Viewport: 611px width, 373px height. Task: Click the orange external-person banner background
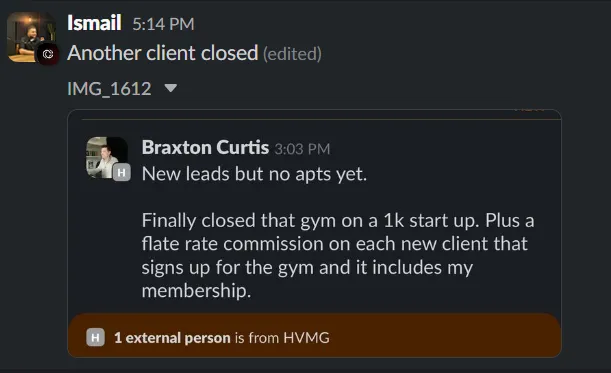[x=429, y=336]
